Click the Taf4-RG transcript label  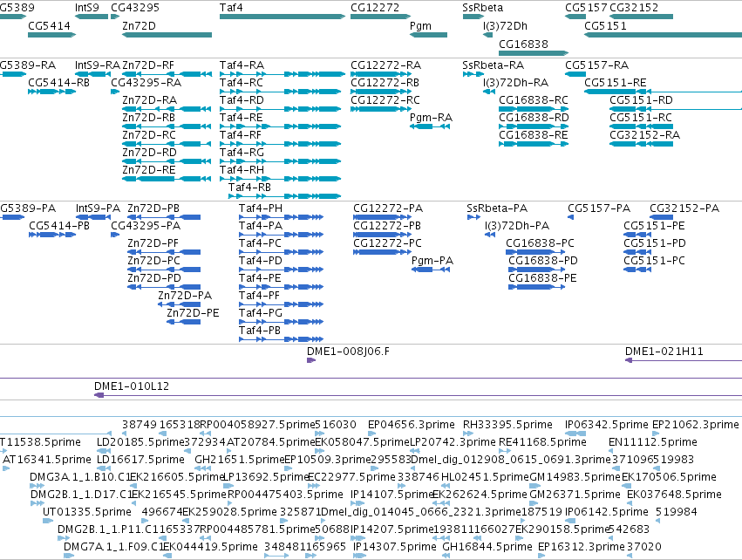(x=242, y=153)
